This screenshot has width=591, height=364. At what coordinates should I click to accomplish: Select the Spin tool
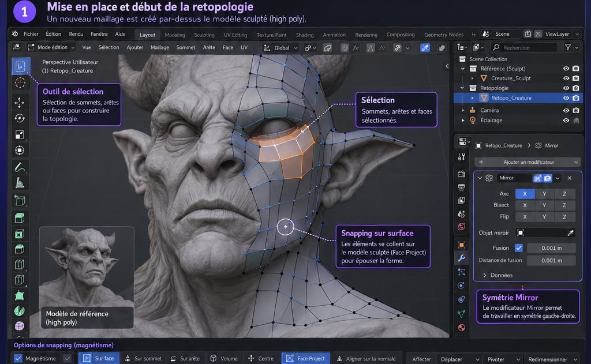pyautogui.click(x=20, y=311)
